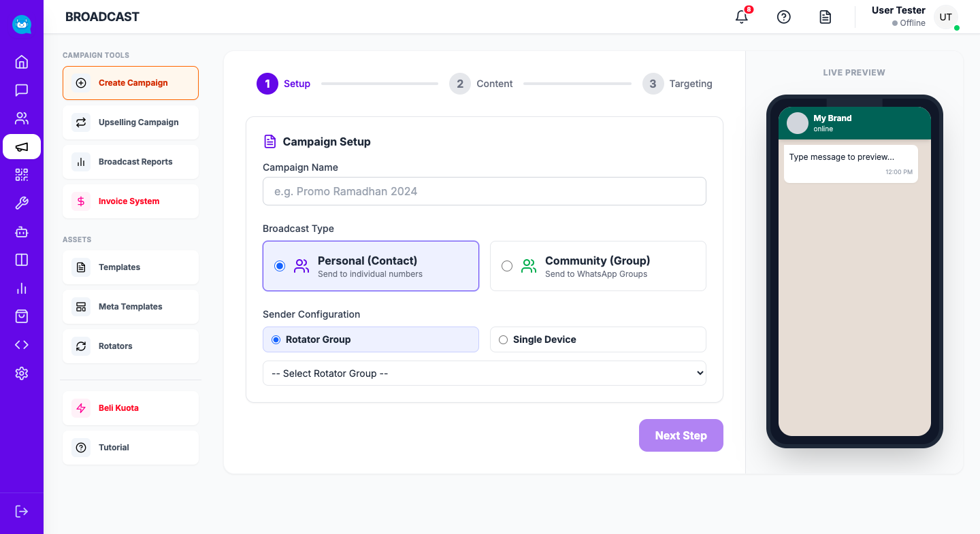Open the settings gear sidebar icon
This screenshot has width=980, height=534.
click(x=22, y=373)
